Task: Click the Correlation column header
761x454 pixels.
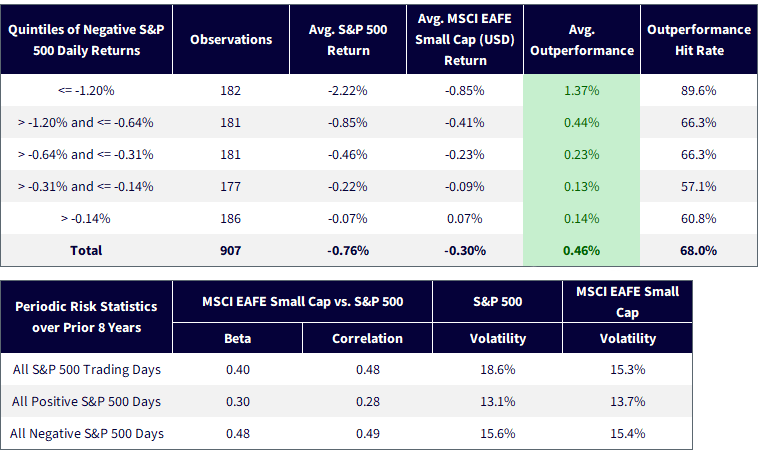Action: [367, 338]
